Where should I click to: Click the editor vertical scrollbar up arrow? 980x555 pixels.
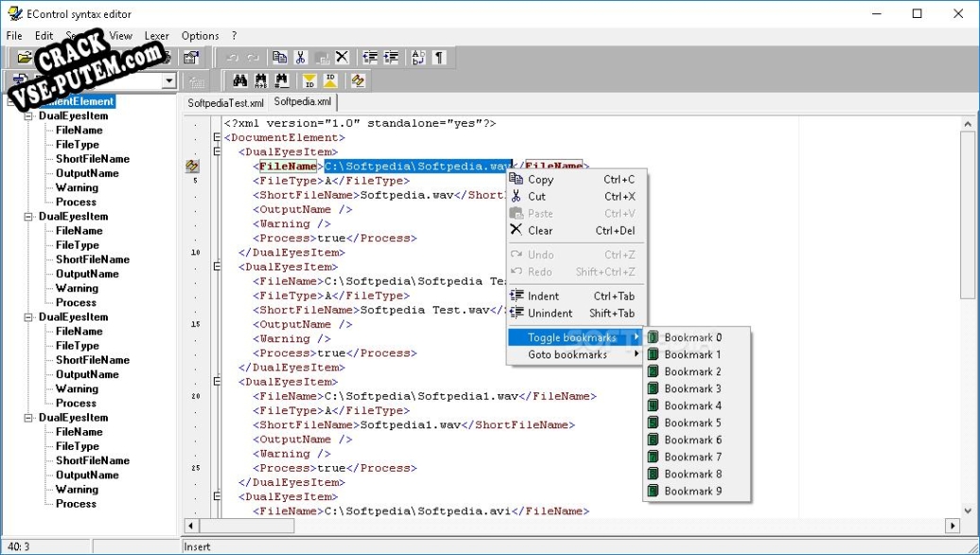tap(968, 124)
